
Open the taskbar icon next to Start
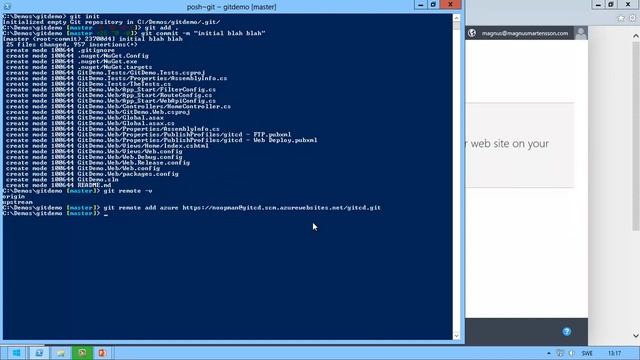39,353
